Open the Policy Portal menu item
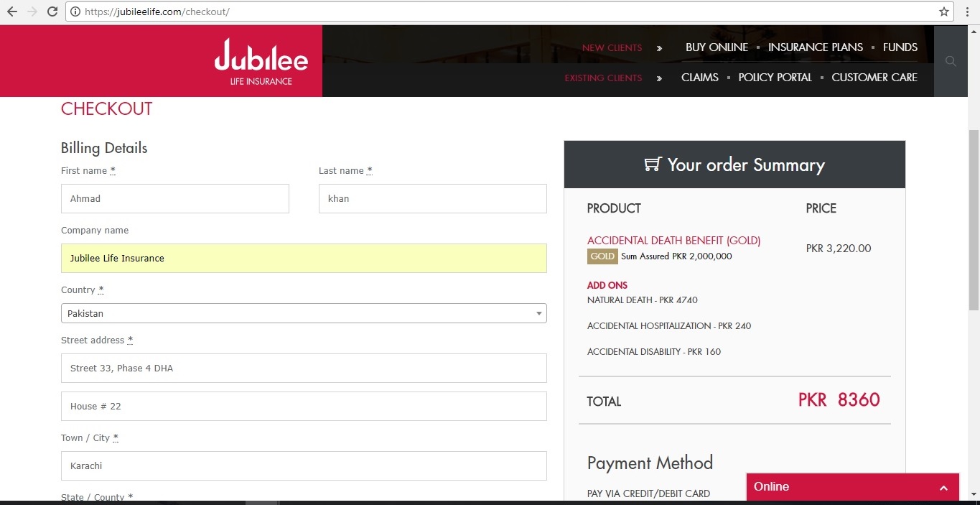 (775, 78)
